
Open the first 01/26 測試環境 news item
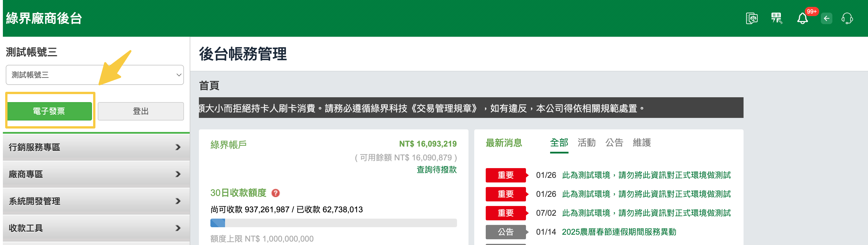coord(646,175)
